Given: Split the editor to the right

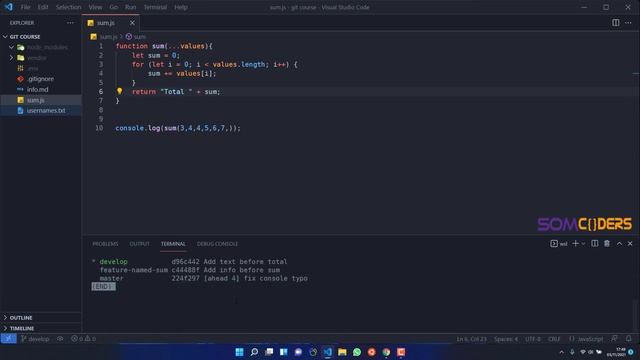Looking at the screenshot, I should 616,23.
